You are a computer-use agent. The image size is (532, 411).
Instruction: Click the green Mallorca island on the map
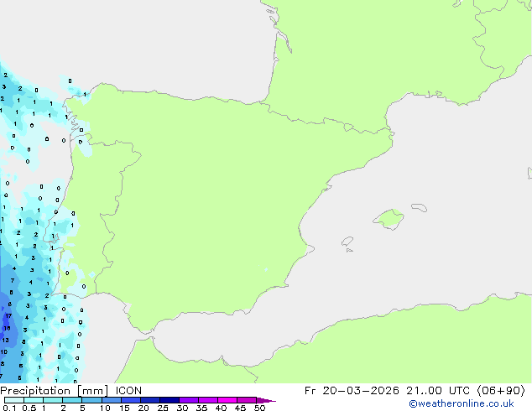[389, 219]
